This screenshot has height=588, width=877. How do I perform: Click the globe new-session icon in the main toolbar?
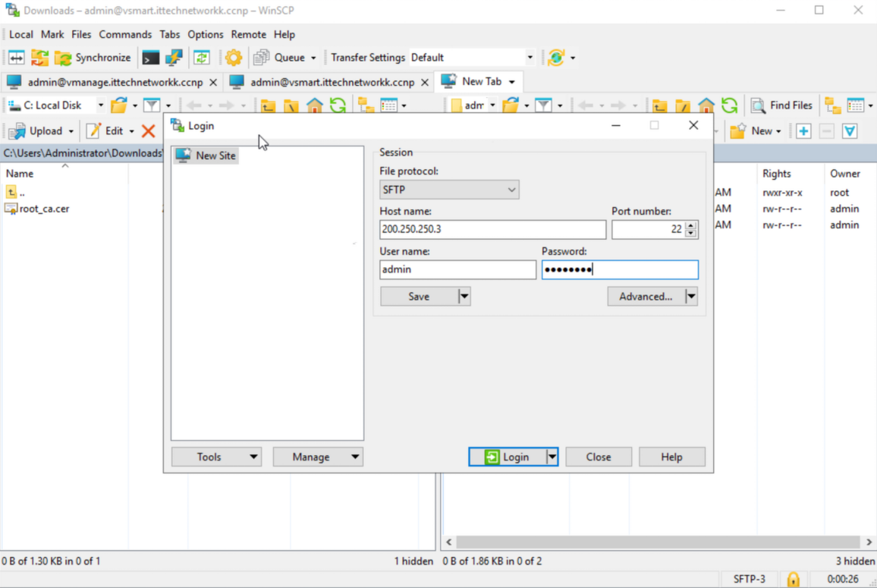click(556, 58)
